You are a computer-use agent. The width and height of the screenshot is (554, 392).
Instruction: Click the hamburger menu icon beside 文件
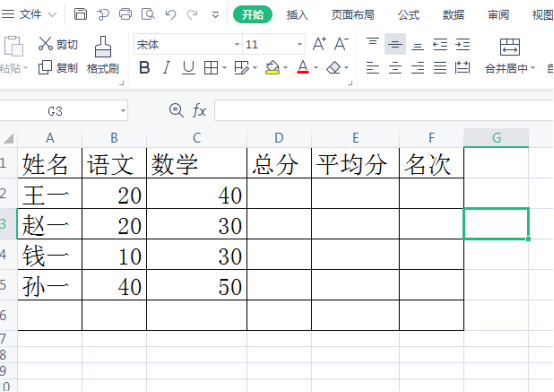coord(8,14)
